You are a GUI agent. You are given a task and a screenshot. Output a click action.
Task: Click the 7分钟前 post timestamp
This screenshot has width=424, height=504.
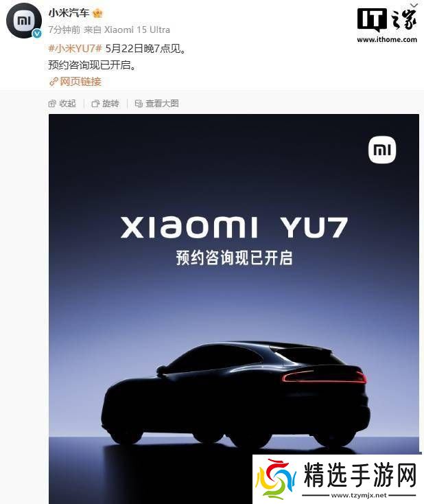click(64, 30)
